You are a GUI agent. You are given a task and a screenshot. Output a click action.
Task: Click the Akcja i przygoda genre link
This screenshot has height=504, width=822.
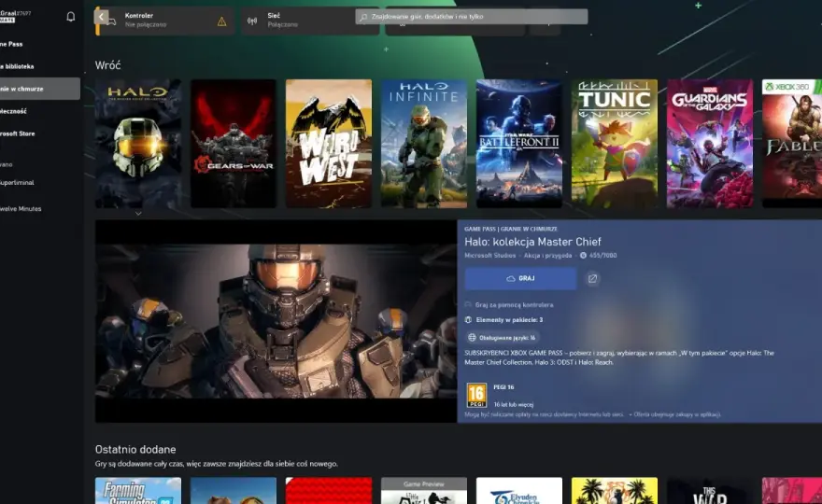pos(547,256)
